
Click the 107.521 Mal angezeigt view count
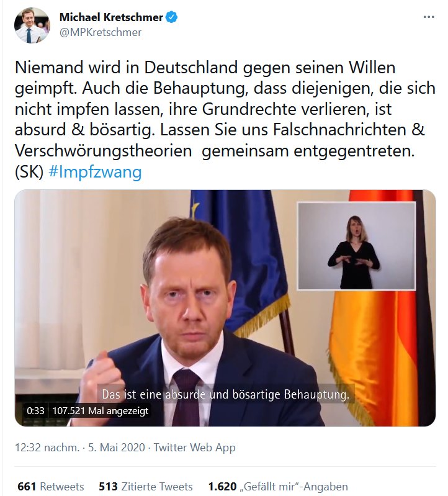(x=101, y=411)
